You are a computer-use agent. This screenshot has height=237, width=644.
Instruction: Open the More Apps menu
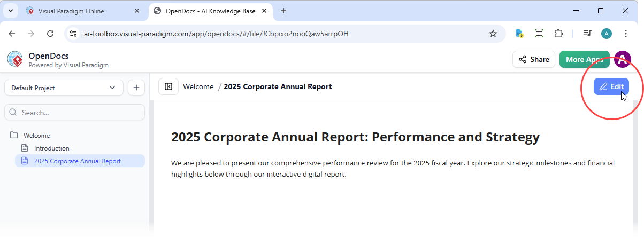point(584,59)
